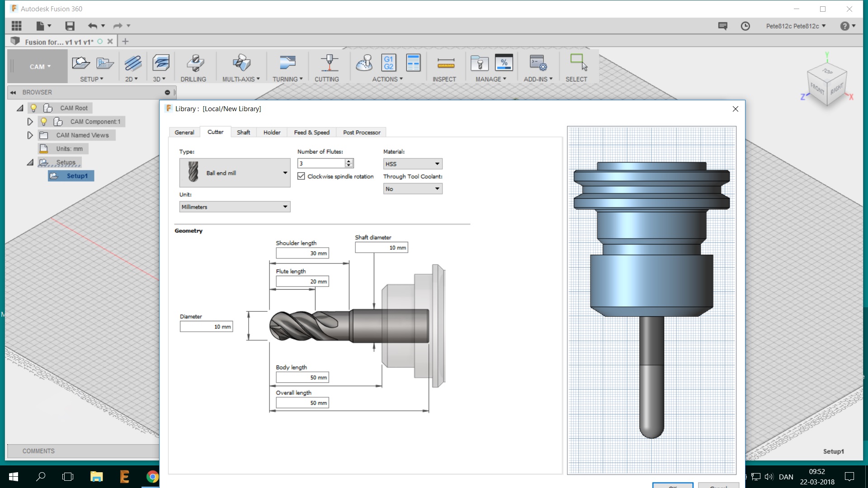This screenshot has height=488, width=868.
Task: Open the Measure tool under Inspect
Action: click(445, 63)
